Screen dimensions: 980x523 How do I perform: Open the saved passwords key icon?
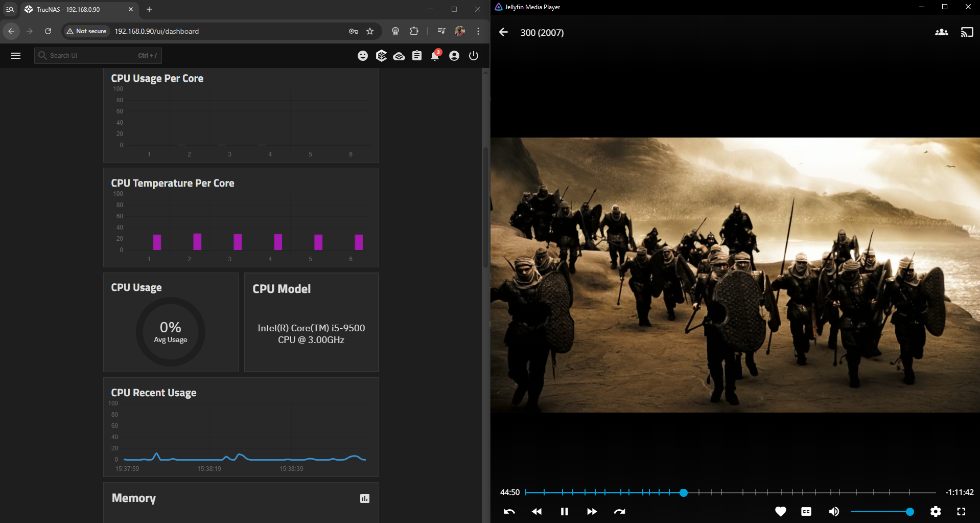(354, 31)
